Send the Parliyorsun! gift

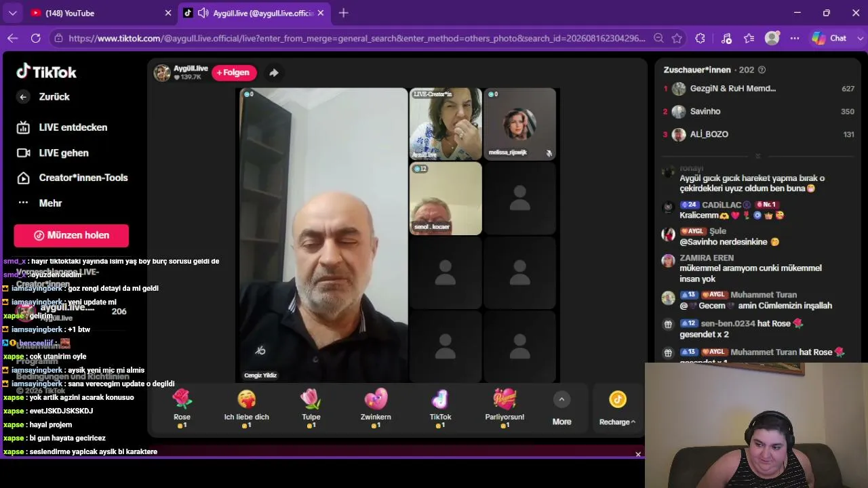[505, 408]
